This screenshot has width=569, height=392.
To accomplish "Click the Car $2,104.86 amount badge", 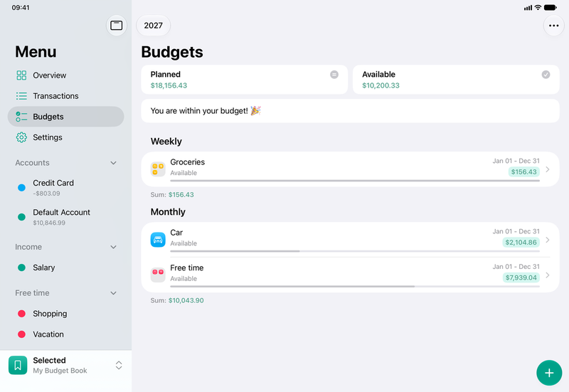I will (521, 242).
